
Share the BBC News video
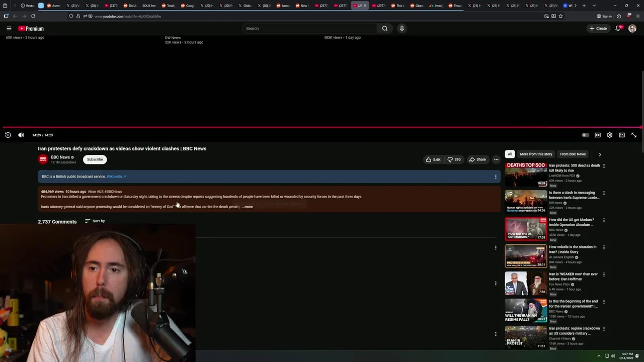(x=477, y=159)
